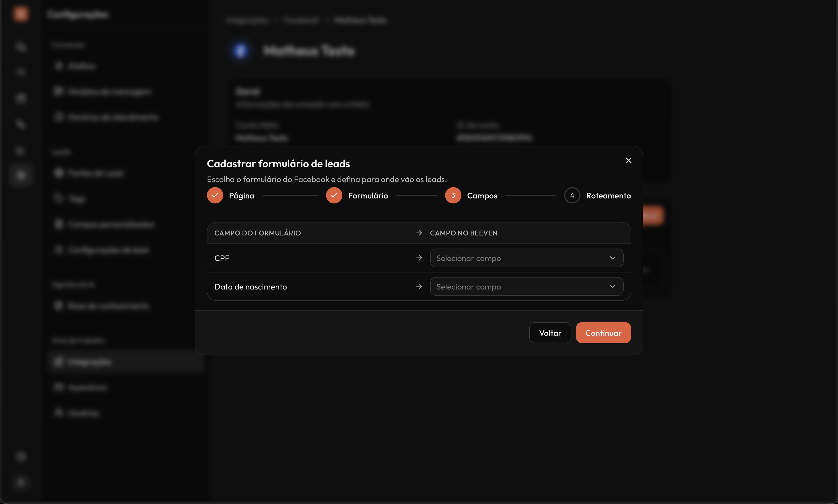Click the arrow icon beside Data de nascimento
Image resolution: width=838 pixels, height=504 pixels.
pyautogui.click(x=419, y=286)
